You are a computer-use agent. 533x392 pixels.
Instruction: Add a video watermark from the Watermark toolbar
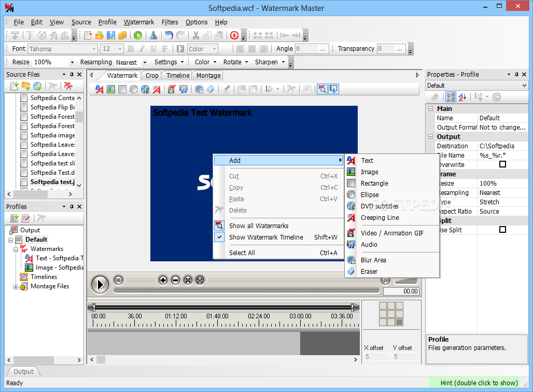(x=172, y=89)
